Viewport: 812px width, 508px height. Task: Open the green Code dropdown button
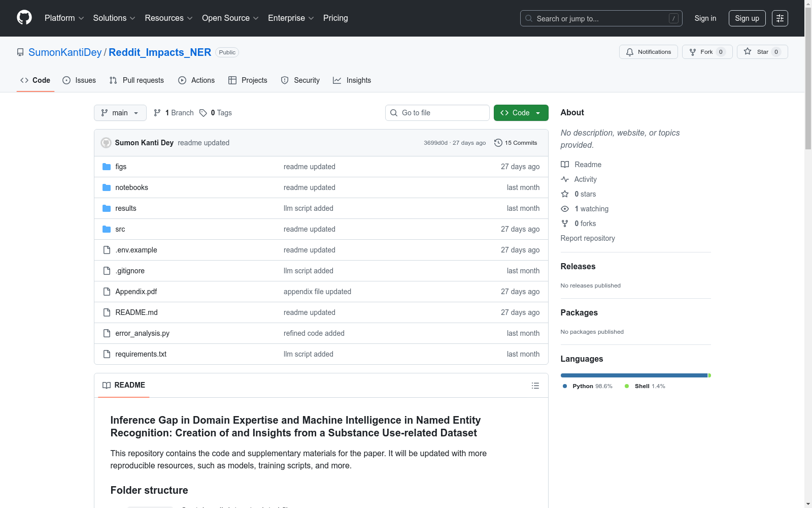point(521,113)
